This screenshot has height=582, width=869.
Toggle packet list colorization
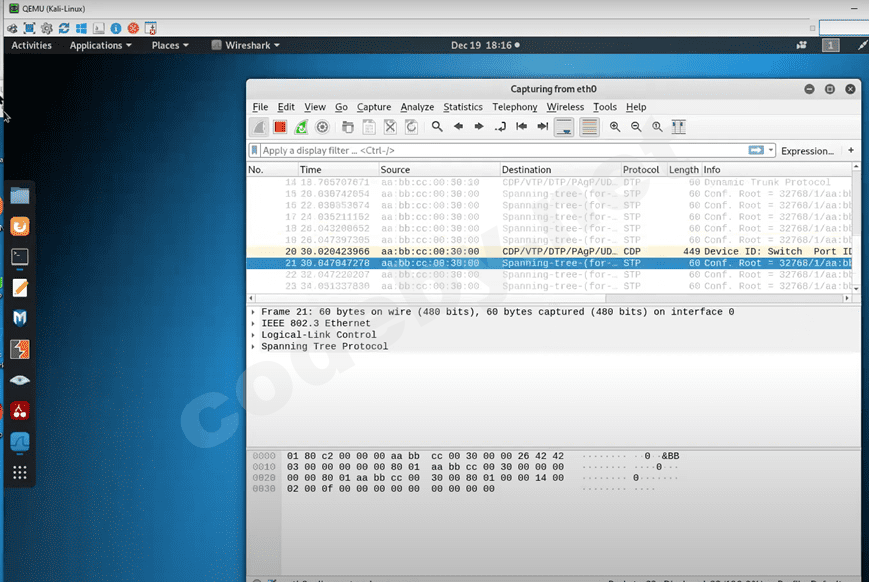589,127
